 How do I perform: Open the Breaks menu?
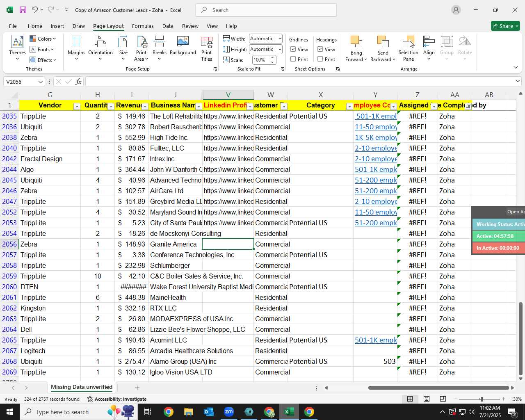coord(160,48)
